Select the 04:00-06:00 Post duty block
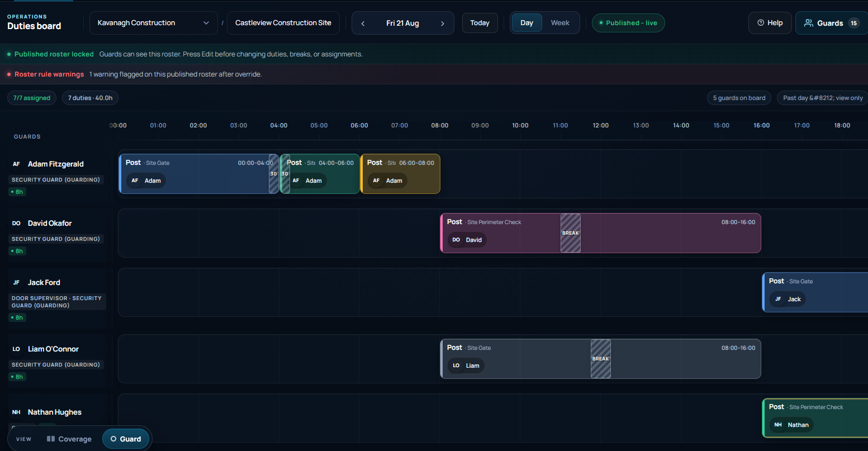Image resolution: width=868 pixels, height=451 pixels. pos(320,174)
